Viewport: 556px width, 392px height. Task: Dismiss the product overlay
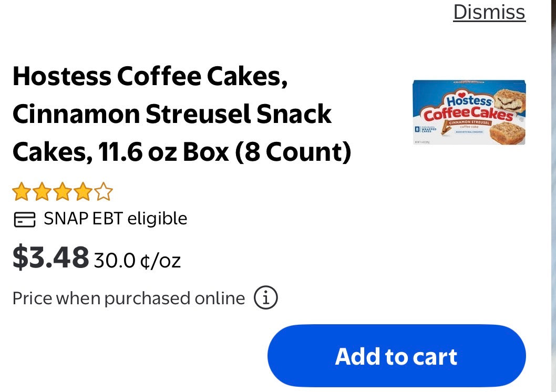tap(488, 13)
